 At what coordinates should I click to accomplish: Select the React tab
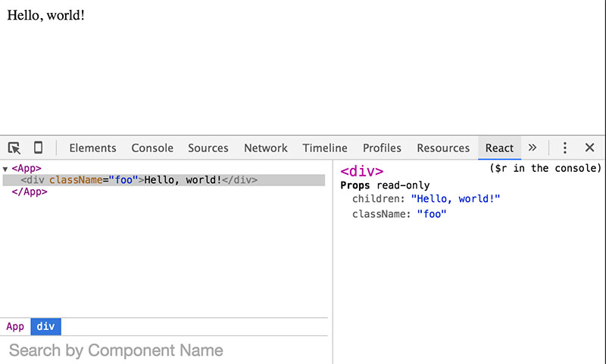499,148
